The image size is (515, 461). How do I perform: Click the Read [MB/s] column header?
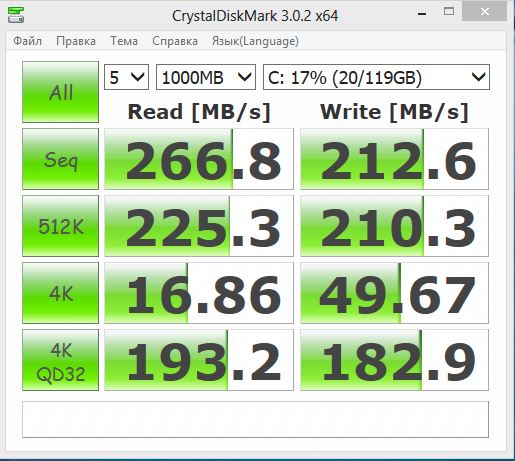click(x=199, y=112)
